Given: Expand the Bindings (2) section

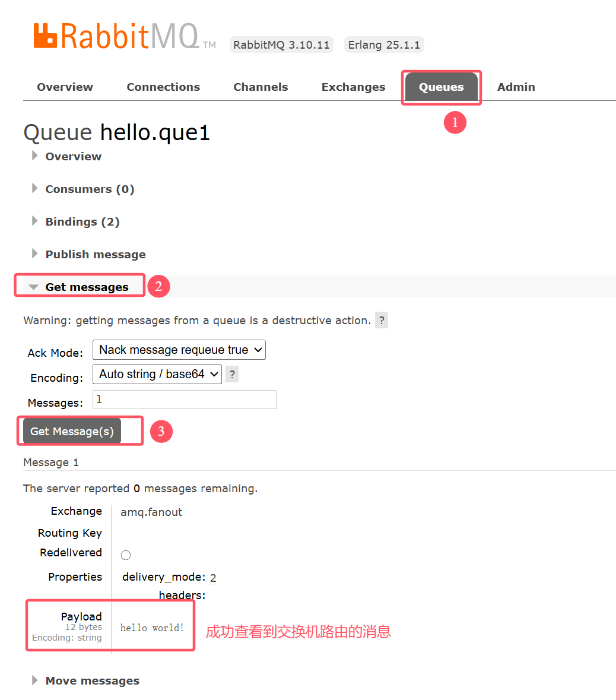Looking at the screenshot, I should click(x=82, y=222).
